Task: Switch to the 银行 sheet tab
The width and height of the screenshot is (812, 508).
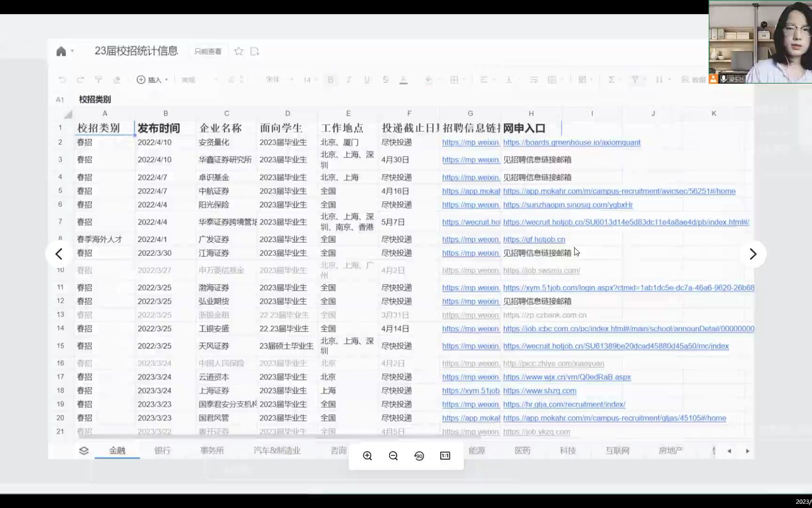Action: click(163, 451)
